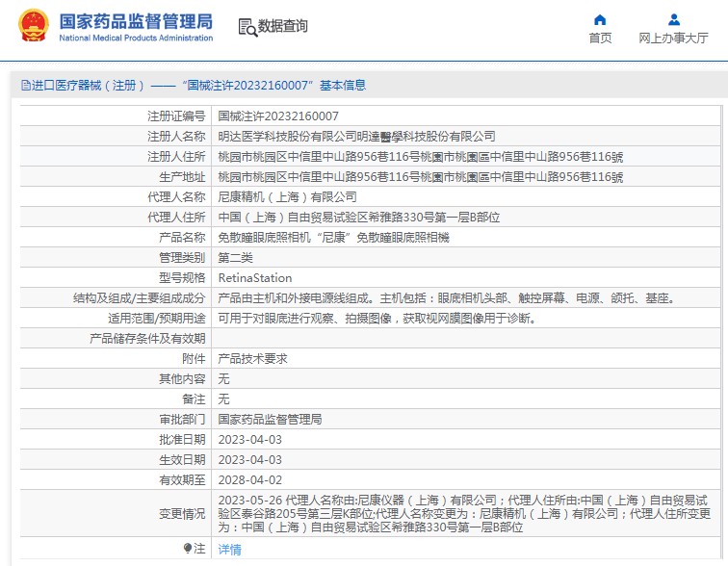This screenshot has width=728, height=566.
Task: Select registration number value 国械注许20232160007
Action: 278,116
